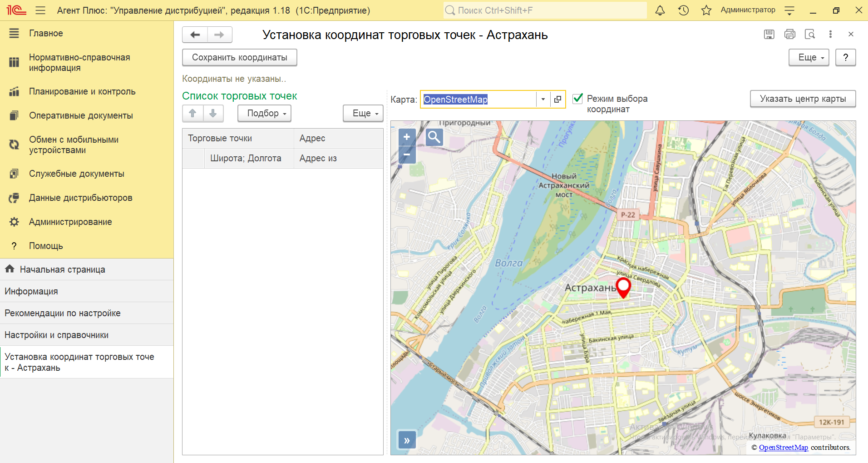Open the Подбор dropdown button
The image size is (868, 463).
click(264, 113)
